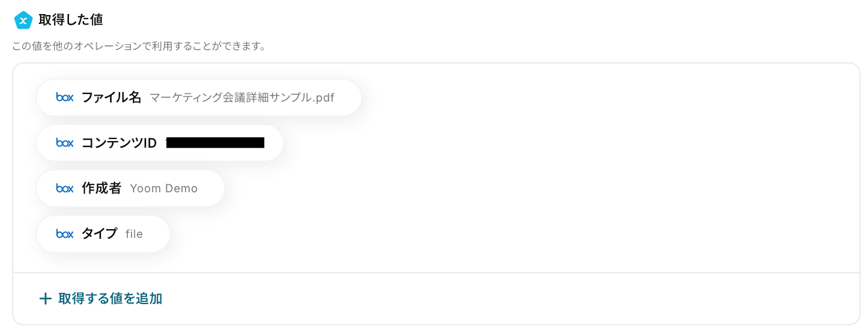Pick the タイプ label
The height and width of the screenshot is (330, 868).
coord(99,234)
